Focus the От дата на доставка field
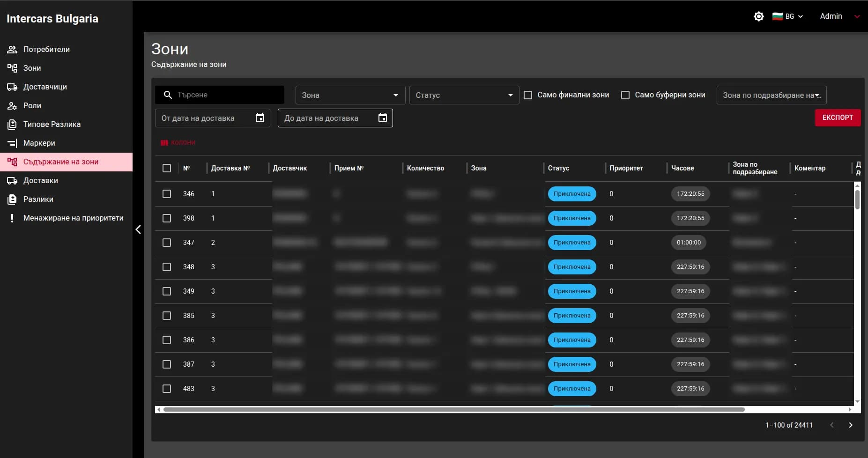 213,118
